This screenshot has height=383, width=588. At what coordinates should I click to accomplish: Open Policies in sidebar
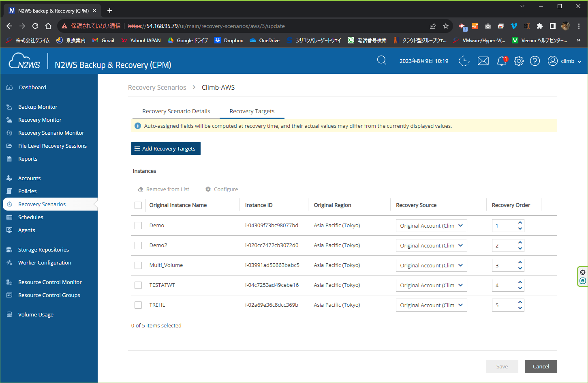click(x=27, y=191)
